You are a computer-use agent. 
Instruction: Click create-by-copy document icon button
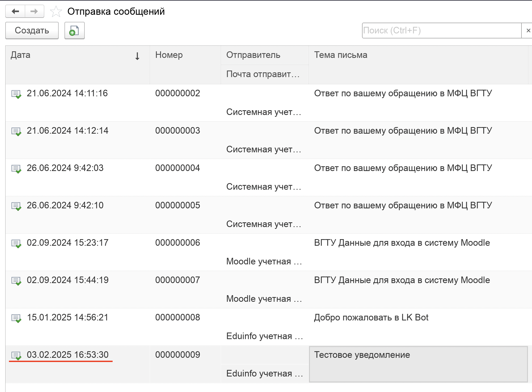point(74,31)
